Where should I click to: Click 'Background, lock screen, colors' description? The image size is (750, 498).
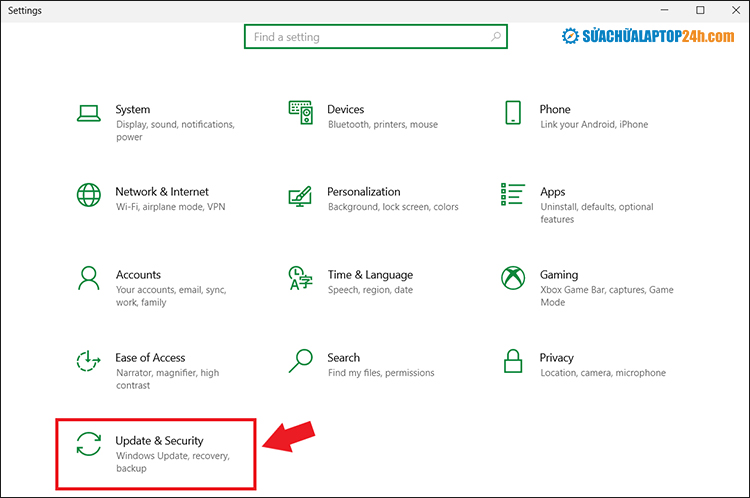point(393,207)
